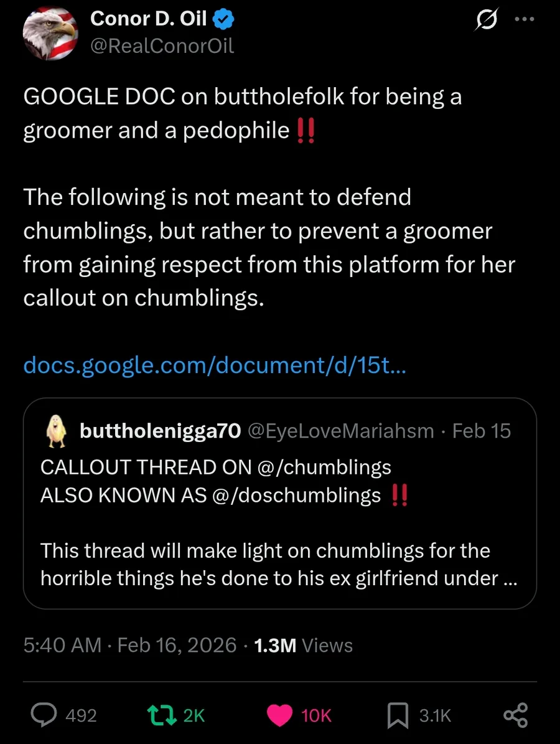Unlike the post via pink heart

(280, 715)
